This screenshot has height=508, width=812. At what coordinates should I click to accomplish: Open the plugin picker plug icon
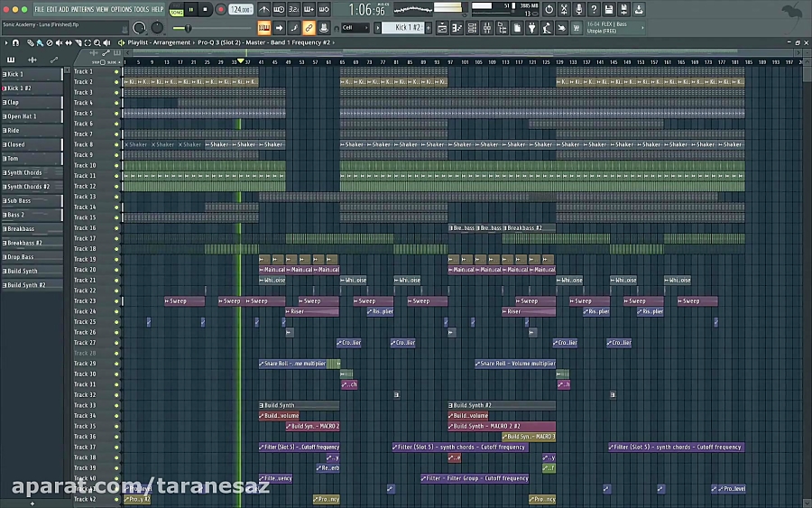click(x=531, y=28)
